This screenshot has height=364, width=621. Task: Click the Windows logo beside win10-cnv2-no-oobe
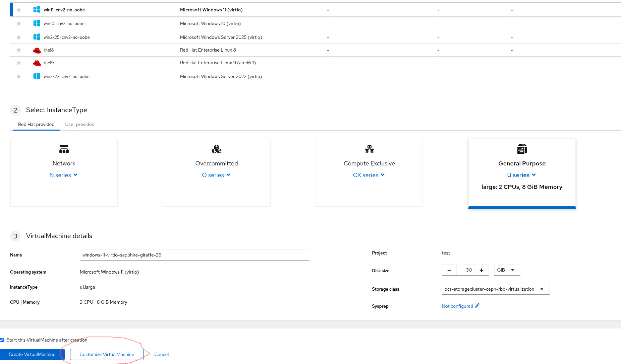coord(37,23)
